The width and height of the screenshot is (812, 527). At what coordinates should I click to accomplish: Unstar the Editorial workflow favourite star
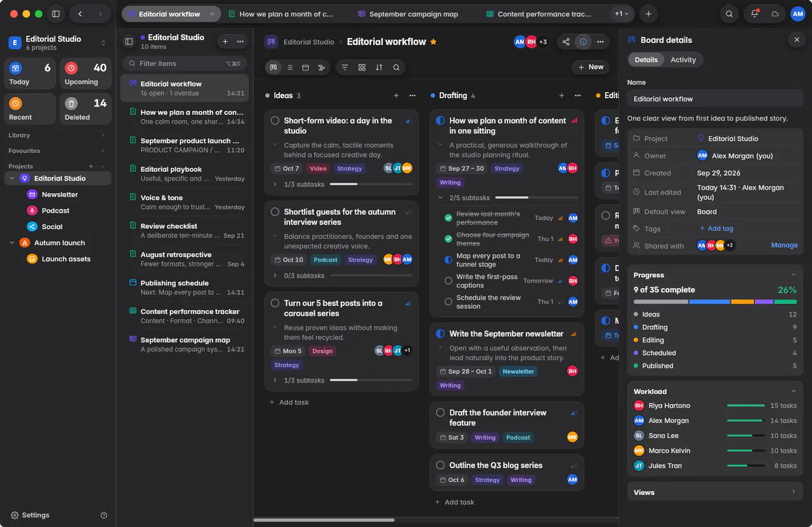coord(433,42)
